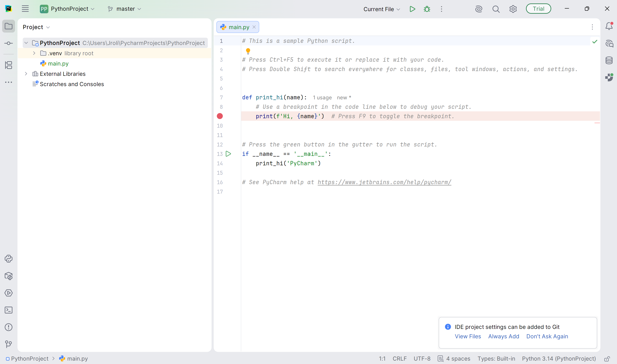This screenshot has width=617, height=364.
Task: Click View Files in the Git notification
Action: pyautogui.click(x=468, y=336)
